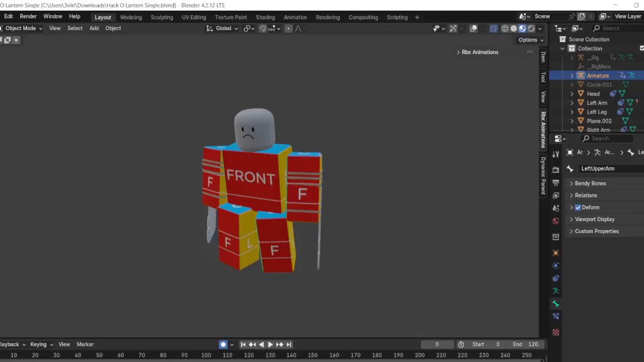Open the World properties tab
The height and width of the screenshot is (362, 644).
click(x=556, y=221)
